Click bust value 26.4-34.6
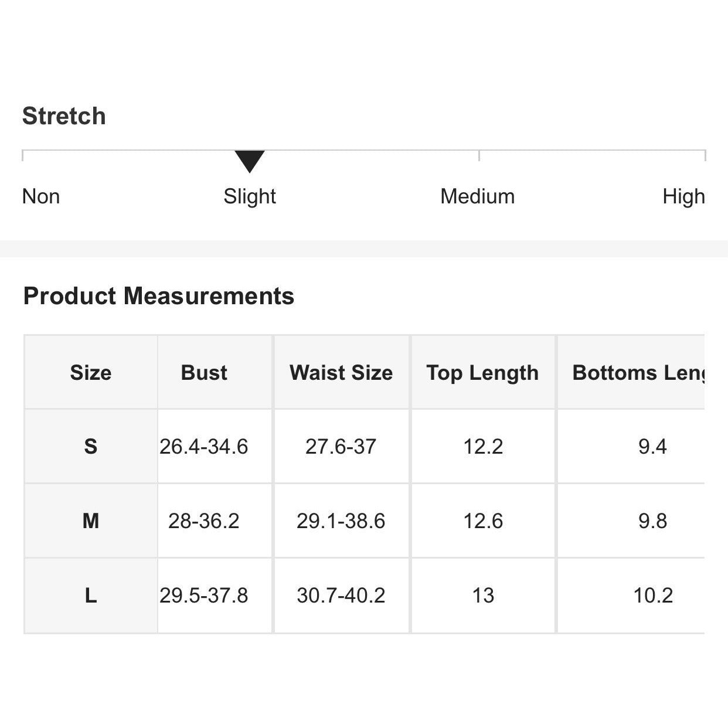Screen dimensions: 728x728 coord(204,447)
